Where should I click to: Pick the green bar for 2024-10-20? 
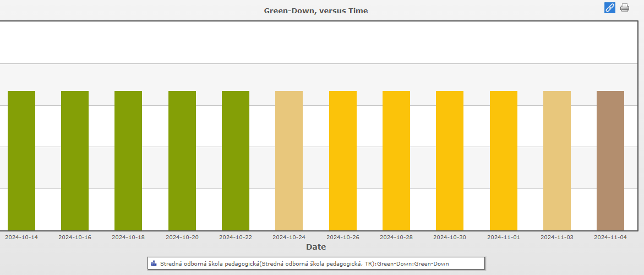coord(182,160)
